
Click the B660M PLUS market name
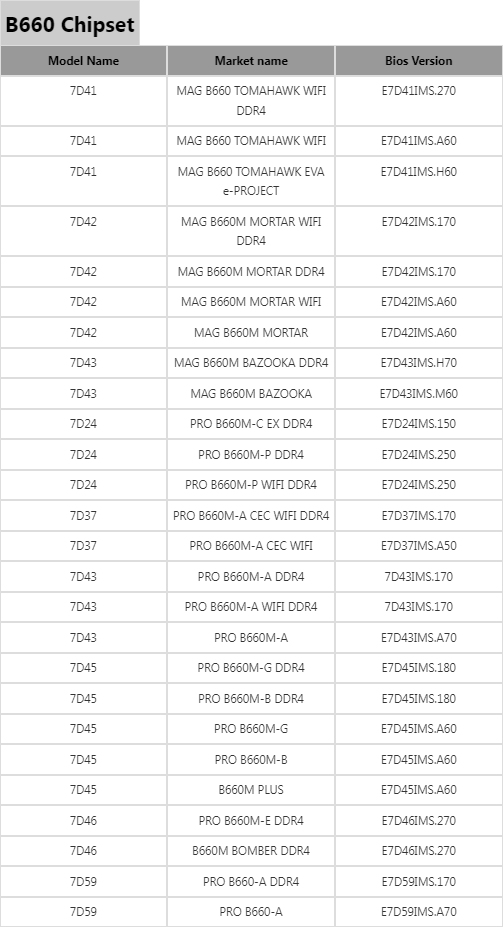point(251,790)
